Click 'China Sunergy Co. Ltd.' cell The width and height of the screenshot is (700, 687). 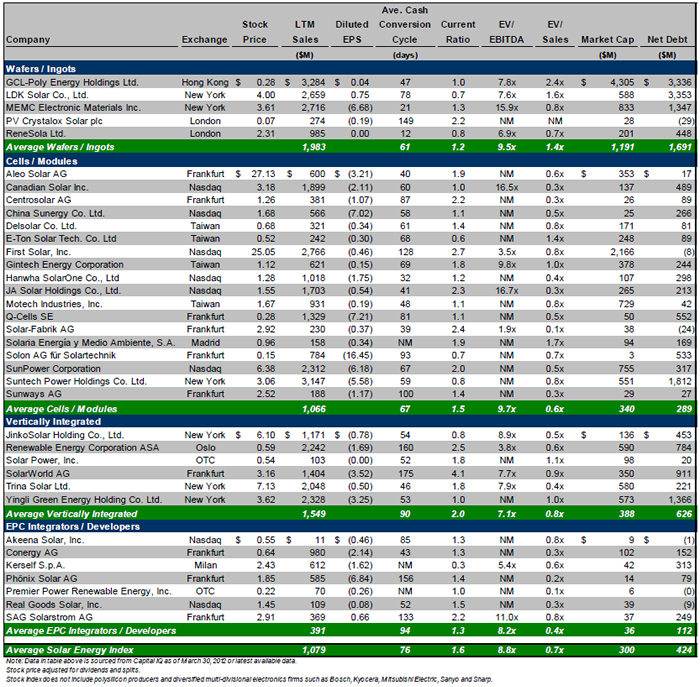(x=55, y=213)
